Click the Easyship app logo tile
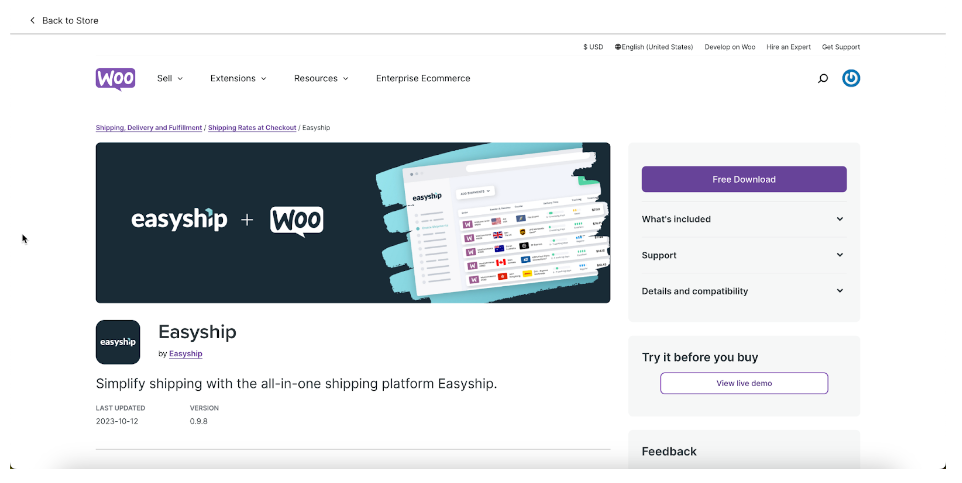962x483 pixels. pos(118,342)
